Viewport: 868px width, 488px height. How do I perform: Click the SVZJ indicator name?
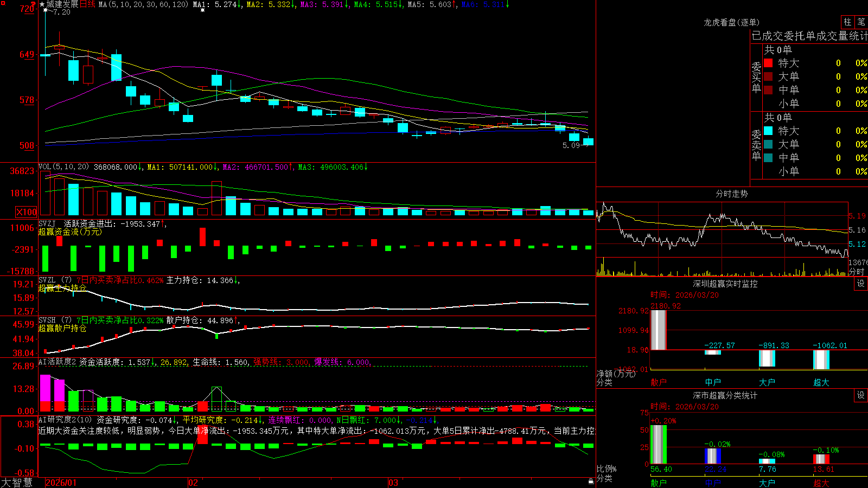coord(47,223)
